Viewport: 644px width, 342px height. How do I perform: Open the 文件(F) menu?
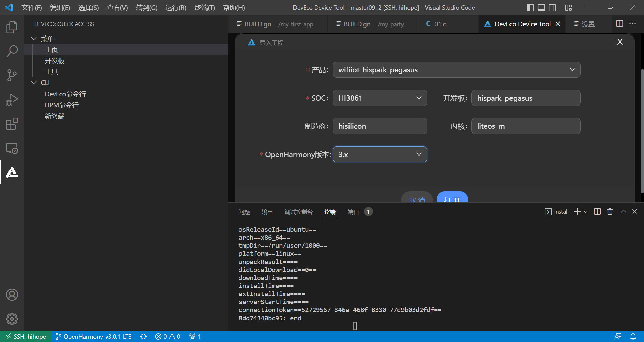click(x=32, y=7)
